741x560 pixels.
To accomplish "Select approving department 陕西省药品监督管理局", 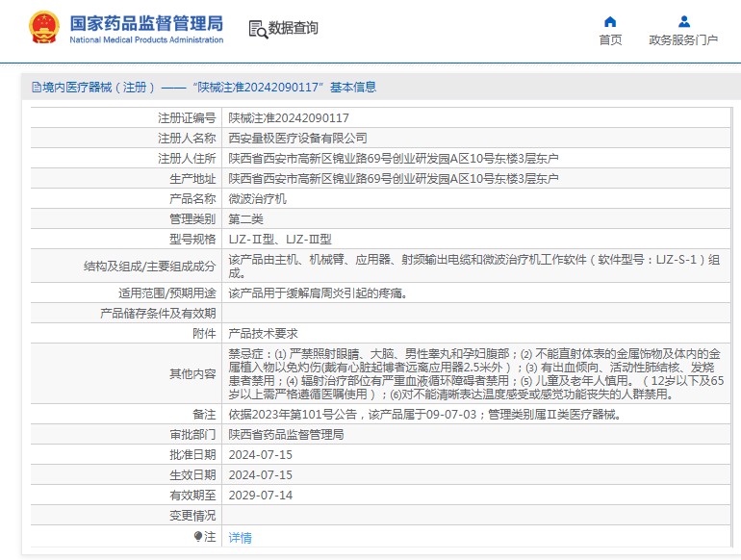I will pos(286,435).
